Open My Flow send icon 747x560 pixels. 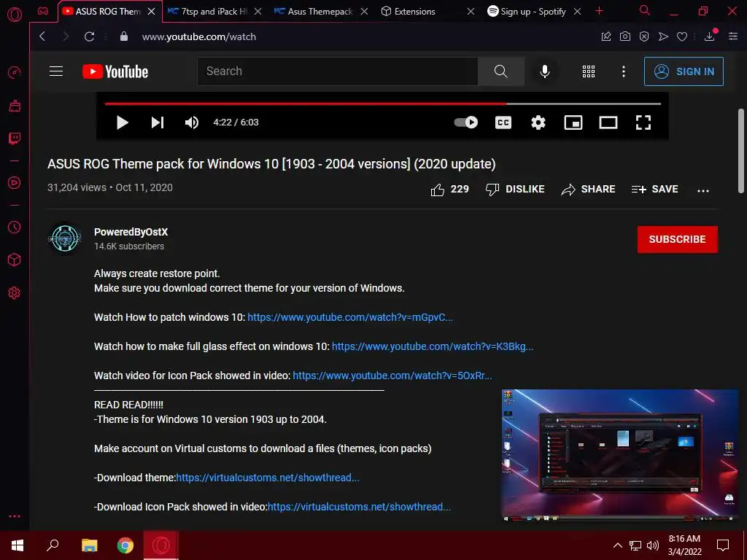(x=663, y=36)
